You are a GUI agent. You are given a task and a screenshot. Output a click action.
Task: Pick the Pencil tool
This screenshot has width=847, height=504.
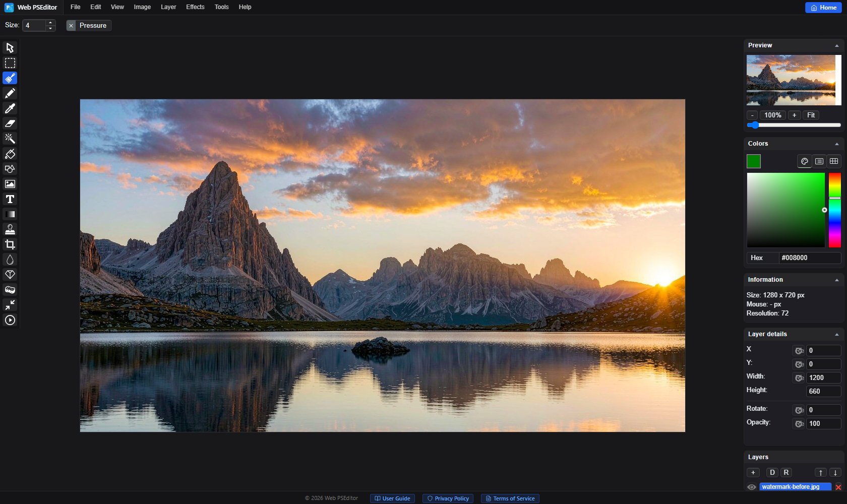pos(10,93)
